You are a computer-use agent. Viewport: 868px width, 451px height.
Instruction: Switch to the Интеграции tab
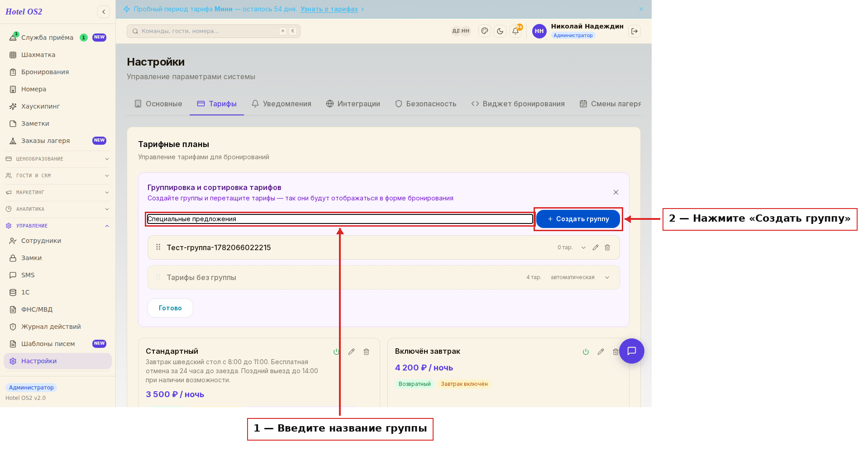pos(353,104)
